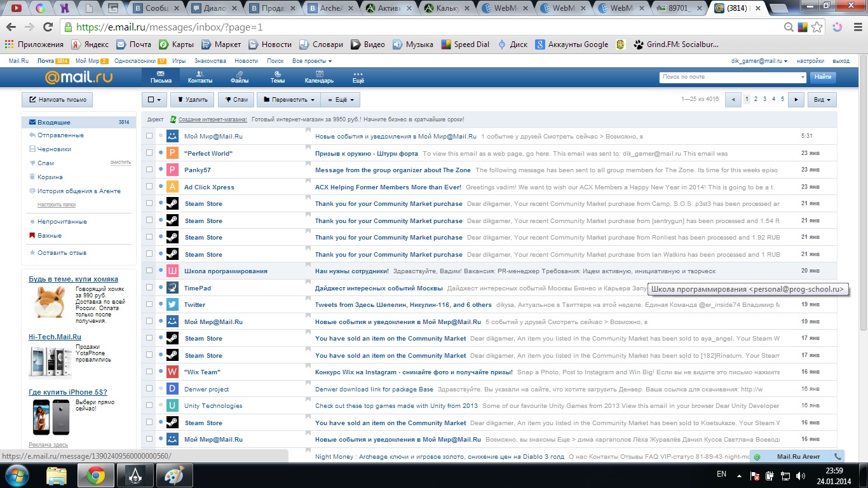Viewport: 868px width, 488px height.
Task: Click Написать письмо button
Action: tap(57, 100)
